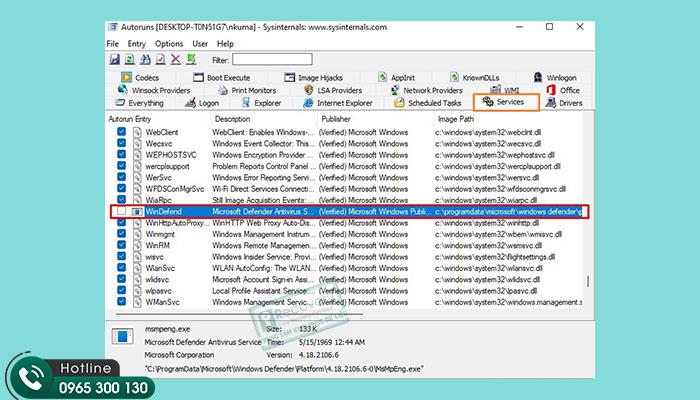700x400 pixels.
Task: Click the msmpeng.exe details thumbnail icon
Action: (x=122, y=336)
